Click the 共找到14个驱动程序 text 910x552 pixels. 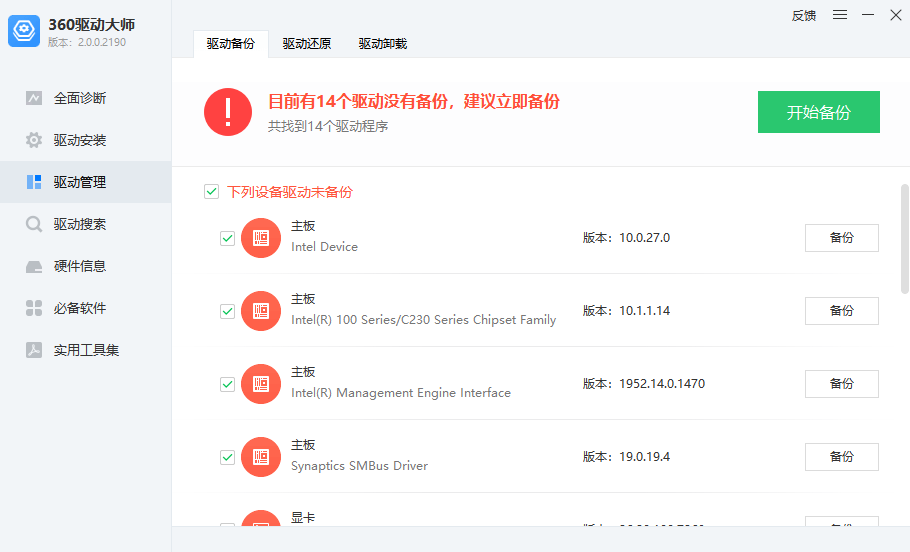(x=328, y=127)
